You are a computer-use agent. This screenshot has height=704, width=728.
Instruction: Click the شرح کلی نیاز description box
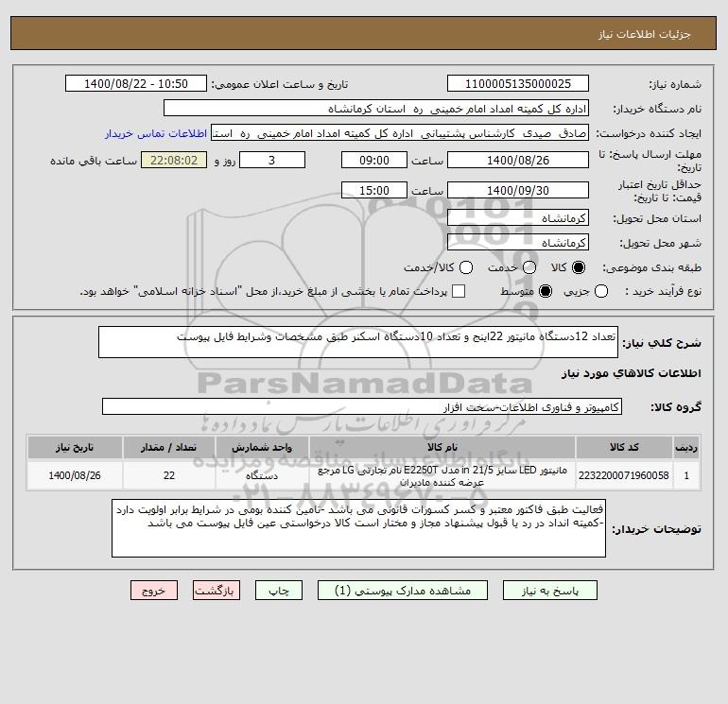[x=358, y=342]
